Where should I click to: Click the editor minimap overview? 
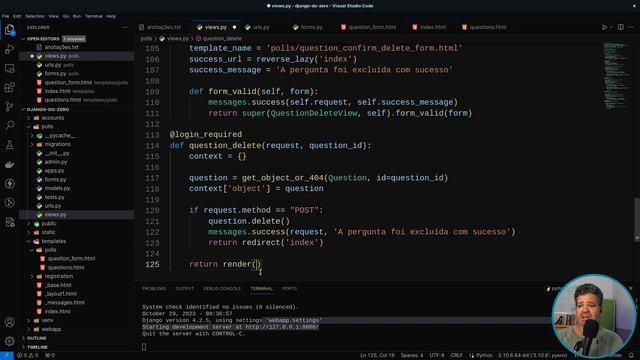tap(616, 76)
